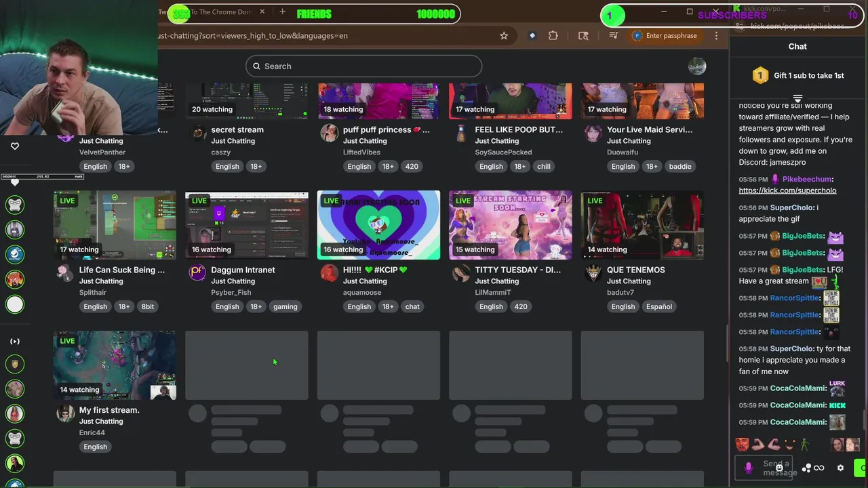The width and height of the screenshot is (868, 488).
Task: Open a new browser tab with the plus button
Action: coord(282,12)
